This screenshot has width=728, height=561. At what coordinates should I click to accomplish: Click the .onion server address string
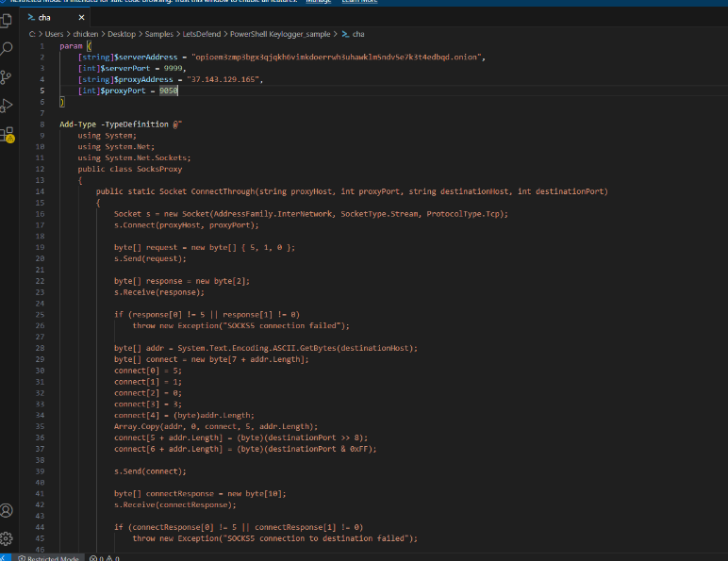coord(336,58)
